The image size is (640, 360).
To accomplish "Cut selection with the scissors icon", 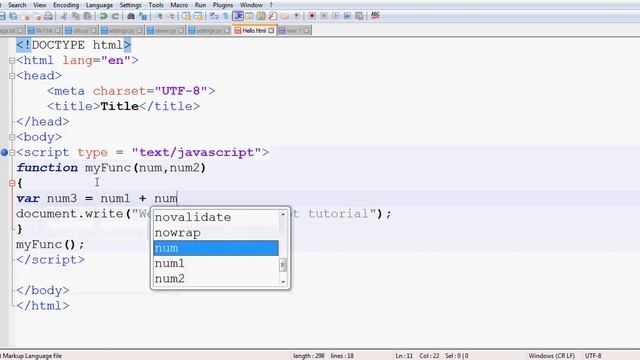I will pyautogui.click(x=64, y=16).
